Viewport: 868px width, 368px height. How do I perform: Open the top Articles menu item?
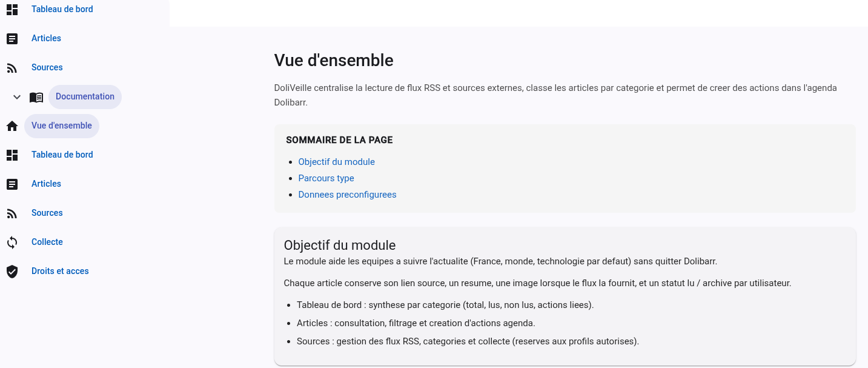[x=46, y=38]
